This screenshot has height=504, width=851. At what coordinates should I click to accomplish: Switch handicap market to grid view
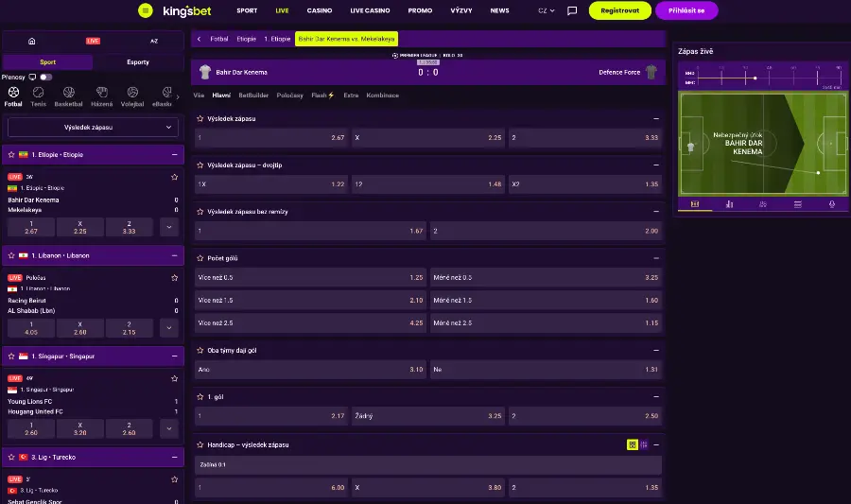point(633,444)
